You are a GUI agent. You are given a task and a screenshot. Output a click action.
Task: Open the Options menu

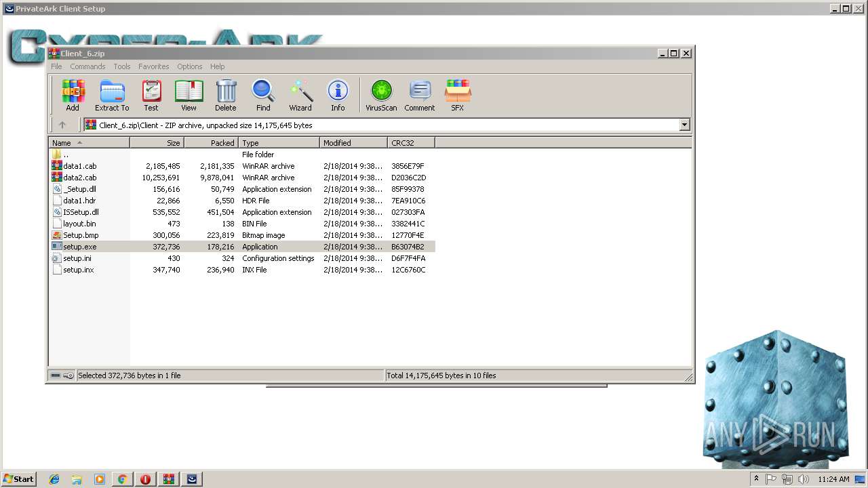pos(190,66)
